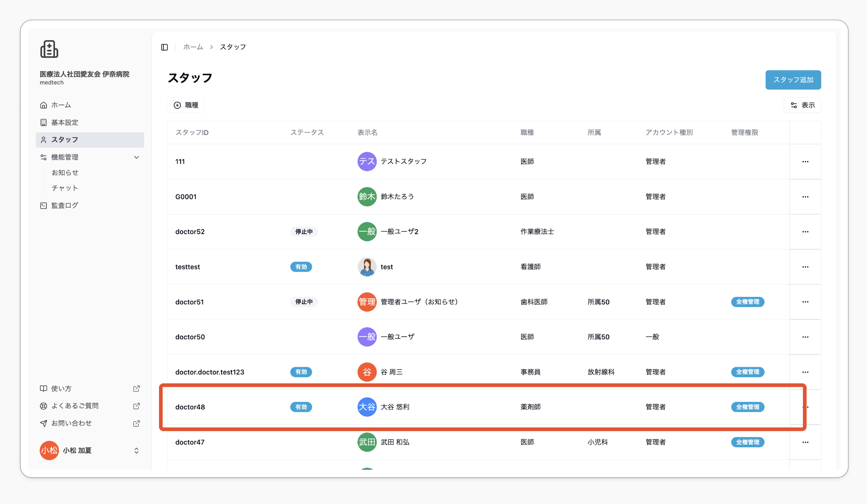Sort by スタッフID column header
The image size is (867, 504).
(192, 132)
